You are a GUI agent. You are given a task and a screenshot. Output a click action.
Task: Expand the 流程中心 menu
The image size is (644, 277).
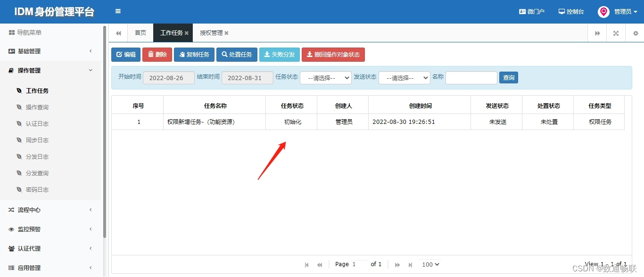[x=50, y=210]
